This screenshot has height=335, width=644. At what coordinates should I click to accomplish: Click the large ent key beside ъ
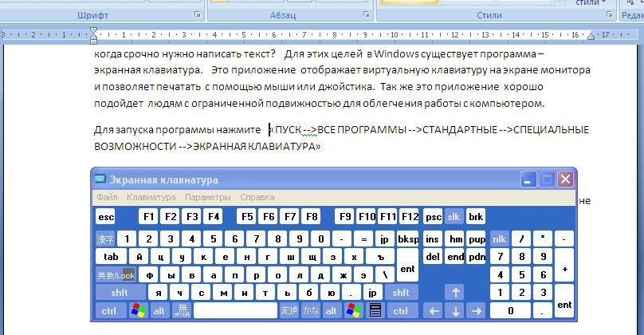(407, 266)
